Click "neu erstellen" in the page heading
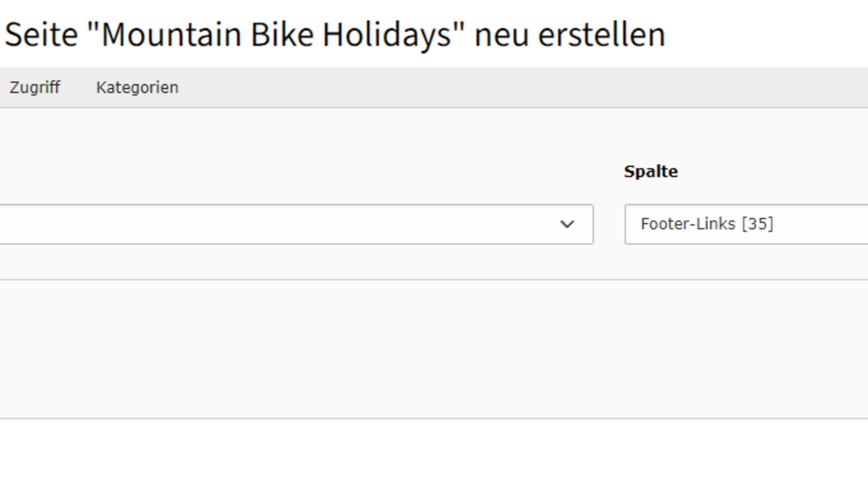This screenshot has height=488, width=868. click(x=570, y=35)
